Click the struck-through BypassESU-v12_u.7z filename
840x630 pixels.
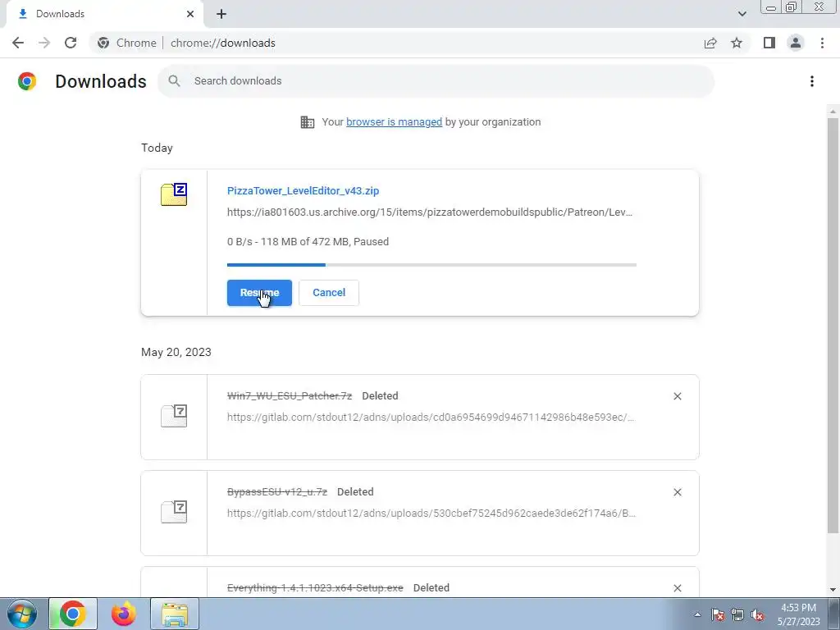(277, 492)
